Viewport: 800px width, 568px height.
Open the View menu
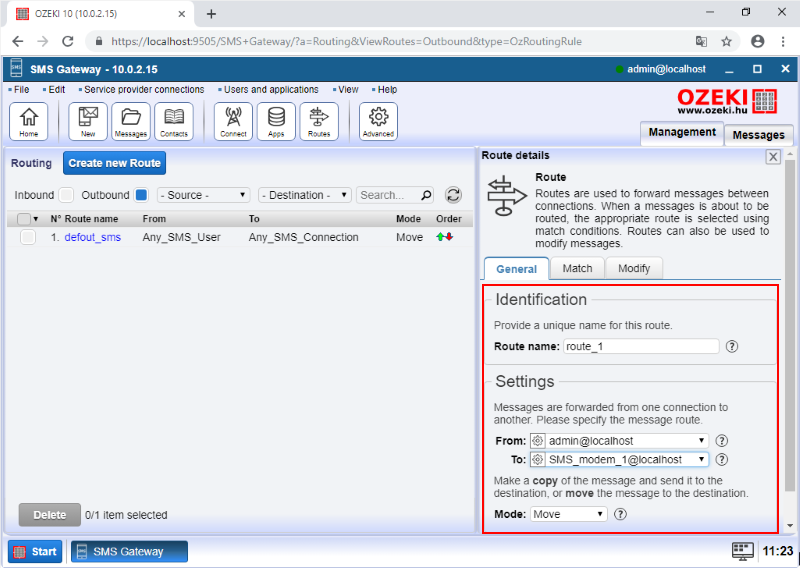tap(346, 89)
